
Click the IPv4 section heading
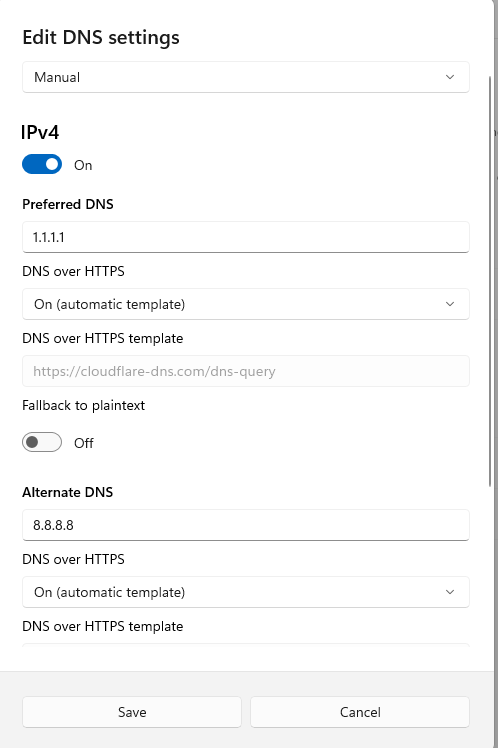40,132
